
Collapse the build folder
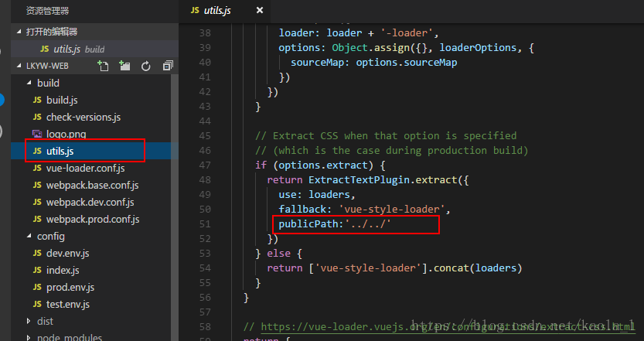tap(29, 83)
